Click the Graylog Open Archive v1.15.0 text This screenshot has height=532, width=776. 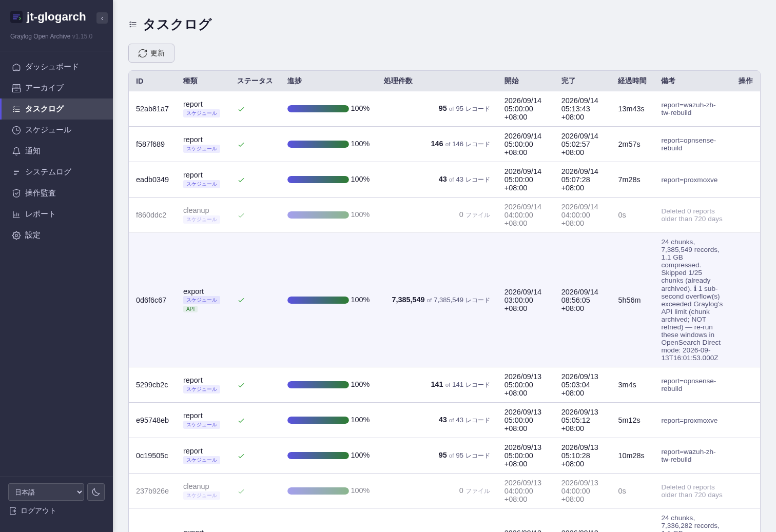point(51,36)
